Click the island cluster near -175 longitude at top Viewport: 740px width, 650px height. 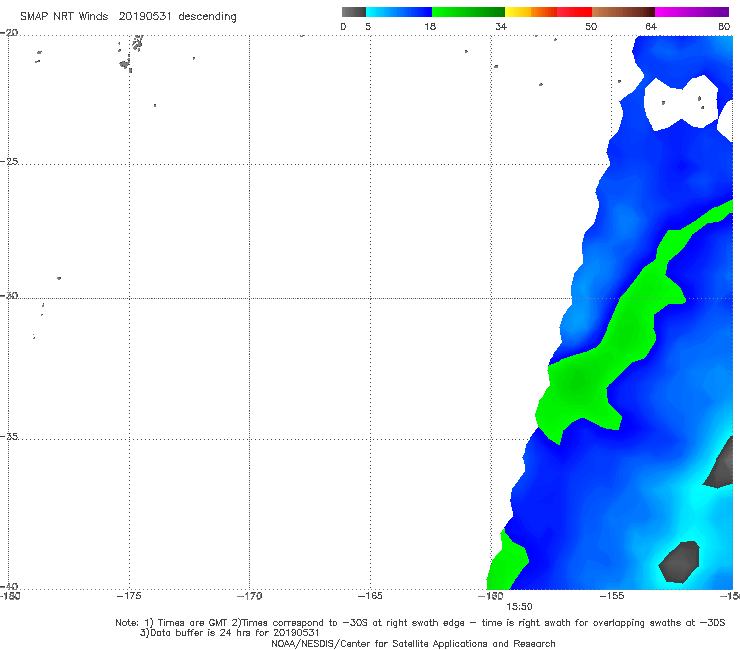point(131,53)
